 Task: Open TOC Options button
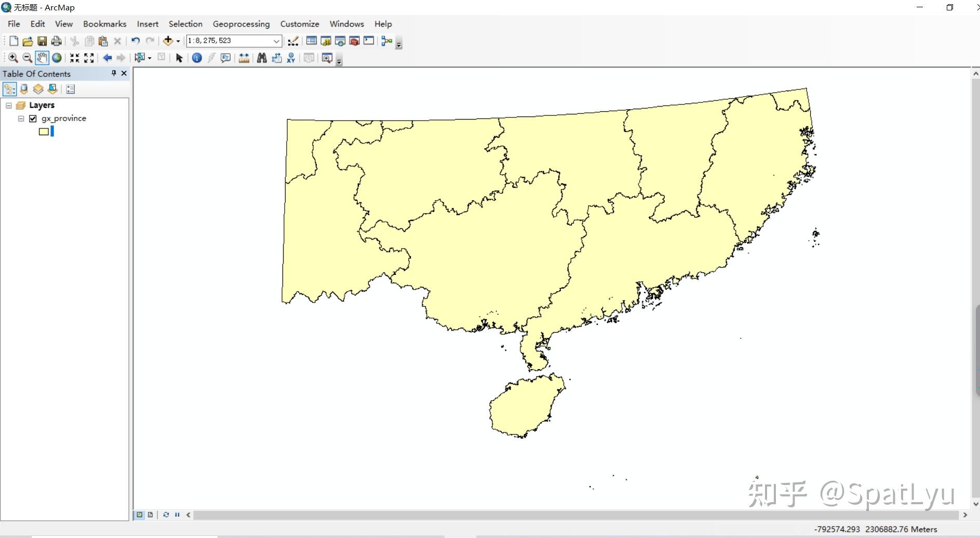[x=71, y=89]
